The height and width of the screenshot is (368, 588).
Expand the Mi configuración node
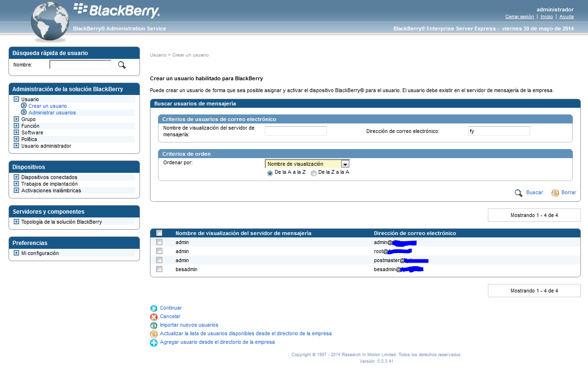click(16, 253)
